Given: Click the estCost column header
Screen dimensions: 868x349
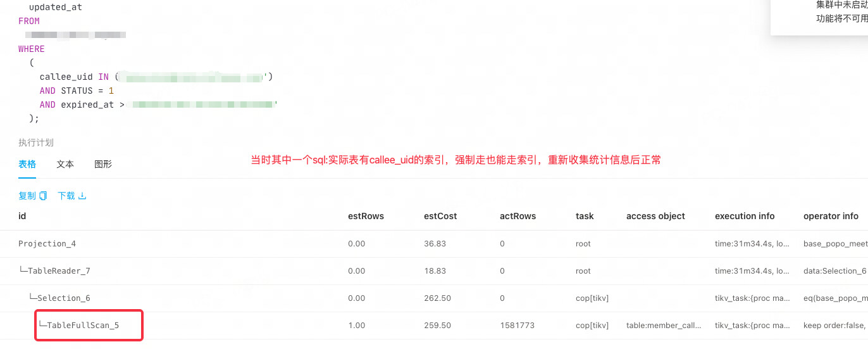Looking at the screenshot, I should (x=440, y=216).
